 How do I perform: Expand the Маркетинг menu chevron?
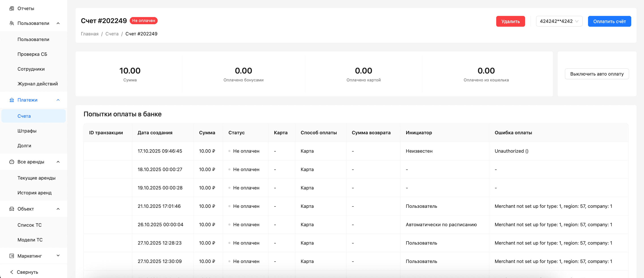(58, 256)
